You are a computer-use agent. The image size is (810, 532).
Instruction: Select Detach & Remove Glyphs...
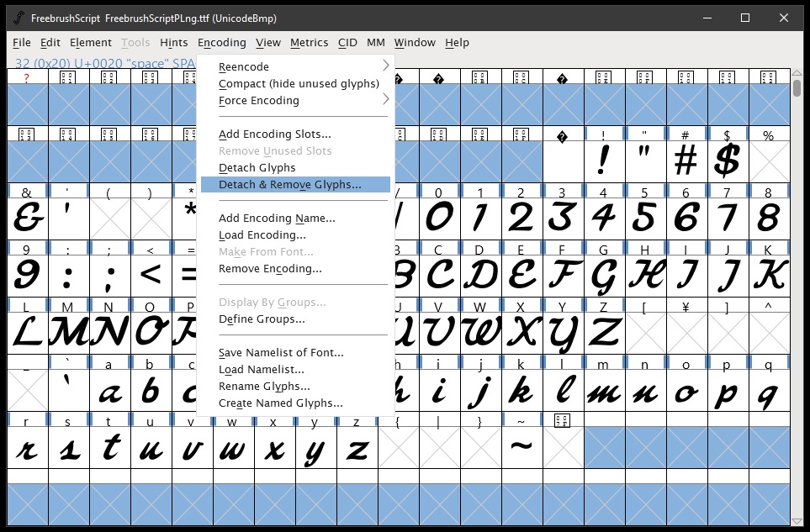[295, 184]
